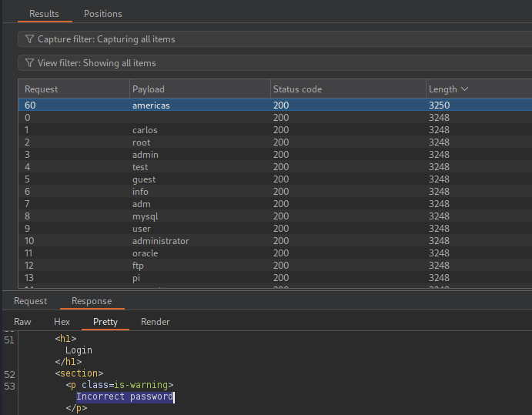Select the row with payload guest
This screenshot has width=532, height=415.
[x=275, y=179]
